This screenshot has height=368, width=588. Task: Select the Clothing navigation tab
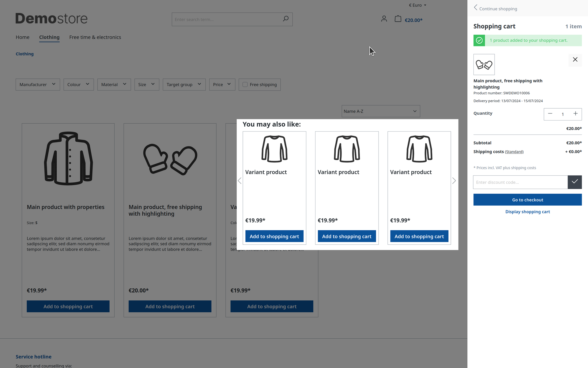49,37
